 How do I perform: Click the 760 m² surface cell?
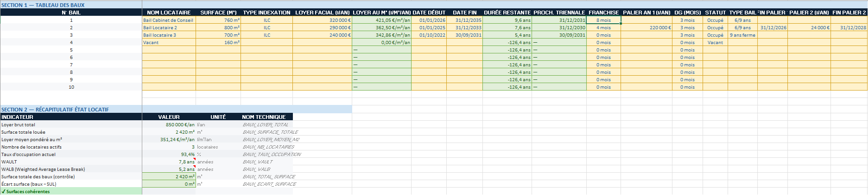pos(218,20)
